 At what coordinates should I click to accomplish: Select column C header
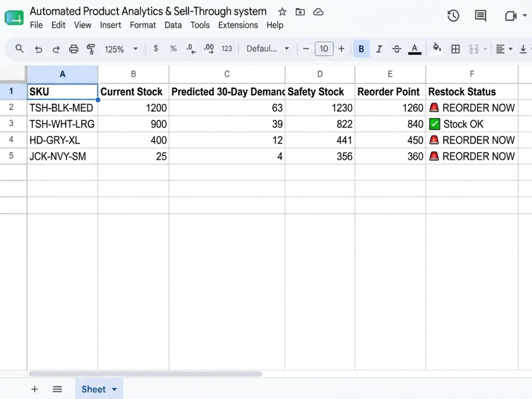click(x=227, y=74)
